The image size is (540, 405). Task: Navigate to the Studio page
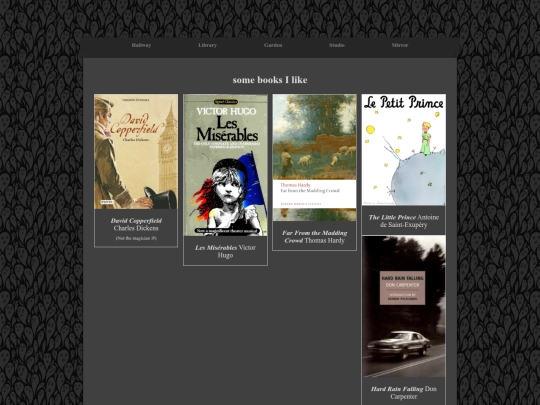point(337,45)
